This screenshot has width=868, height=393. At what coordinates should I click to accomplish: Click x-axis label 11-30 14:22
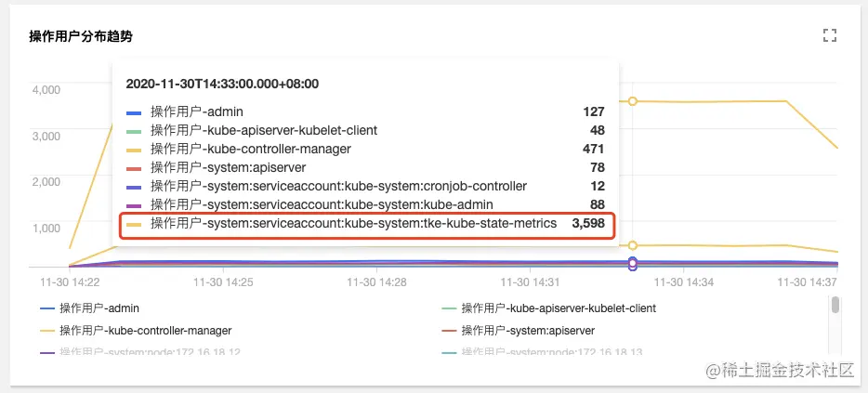(x=70, y=282)
